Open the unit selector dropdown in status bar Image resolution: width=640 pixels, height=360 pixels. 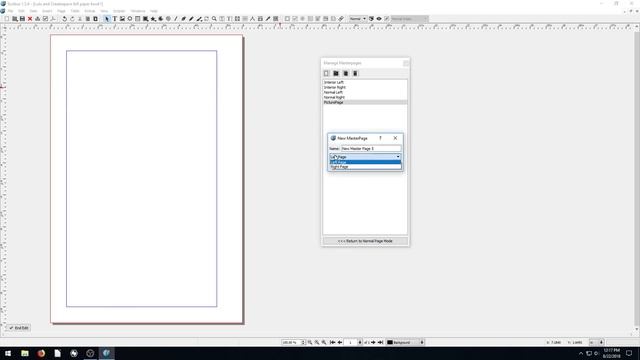(x=596, y=342)
